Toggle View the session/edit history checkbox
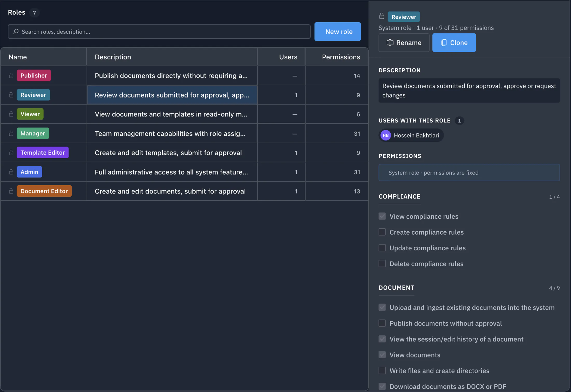This screenshot has height=392, width=571. pyautogui.click(x=382, y=339)
